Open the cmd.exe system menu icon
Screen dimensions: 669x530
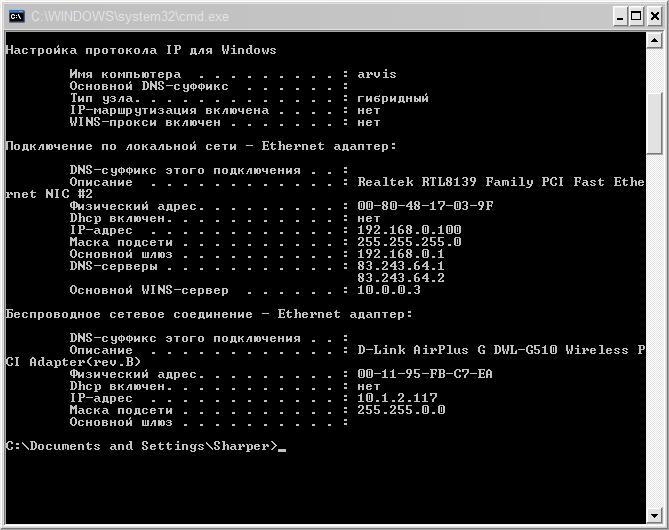(x=17, y=16)
